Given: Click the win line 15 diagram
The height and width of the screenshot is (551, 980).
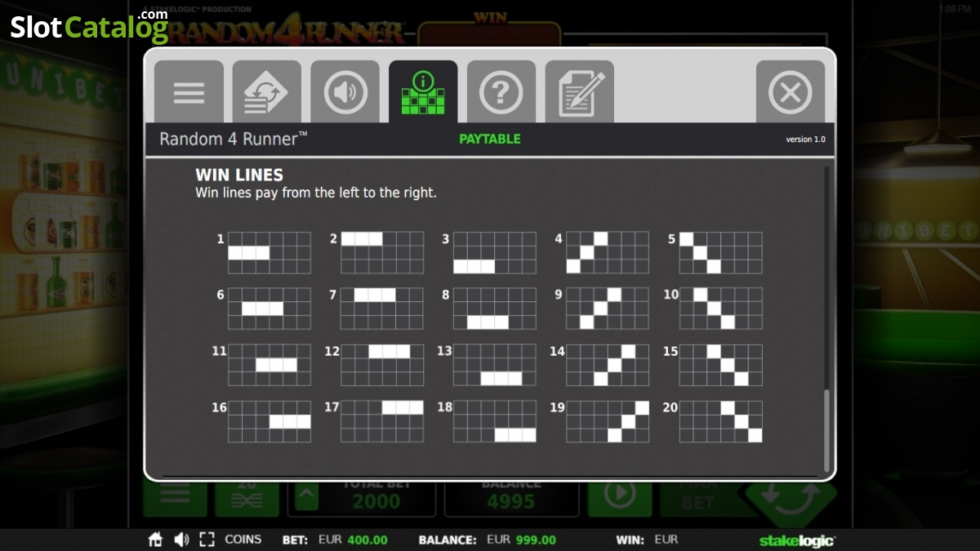Looking at the screenshot, I should coord(720,365).
